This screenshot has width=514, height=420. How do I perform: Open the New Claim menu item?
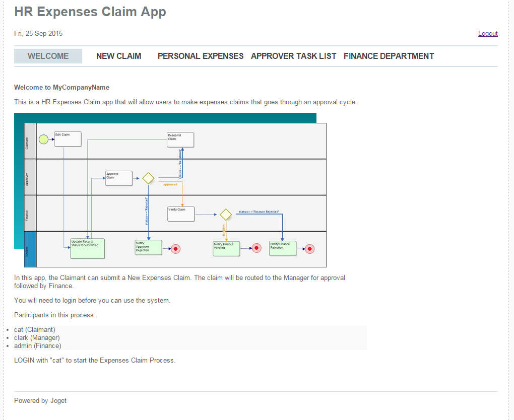point(118,56)
